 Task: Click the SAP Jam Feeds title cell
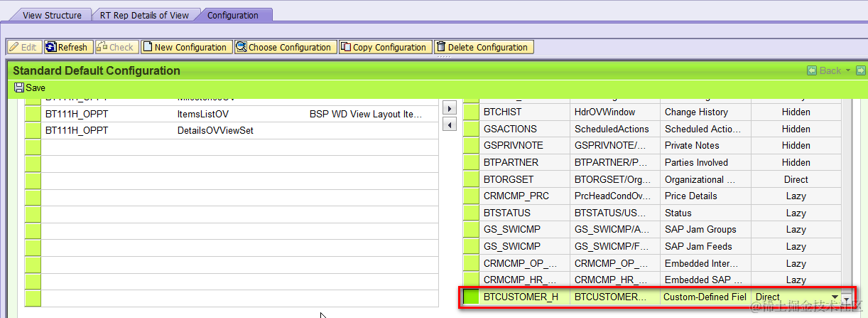tap(705, 246)
